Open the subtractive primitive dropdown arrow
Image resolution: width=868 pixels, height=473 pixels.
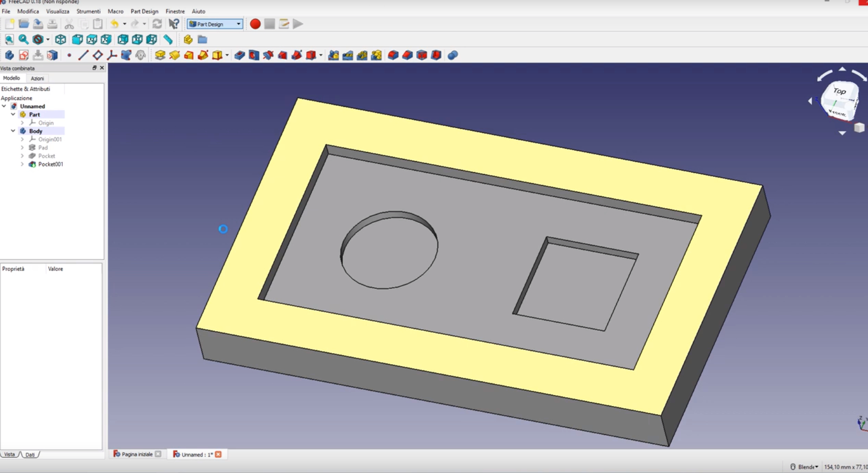click(320, 55)
